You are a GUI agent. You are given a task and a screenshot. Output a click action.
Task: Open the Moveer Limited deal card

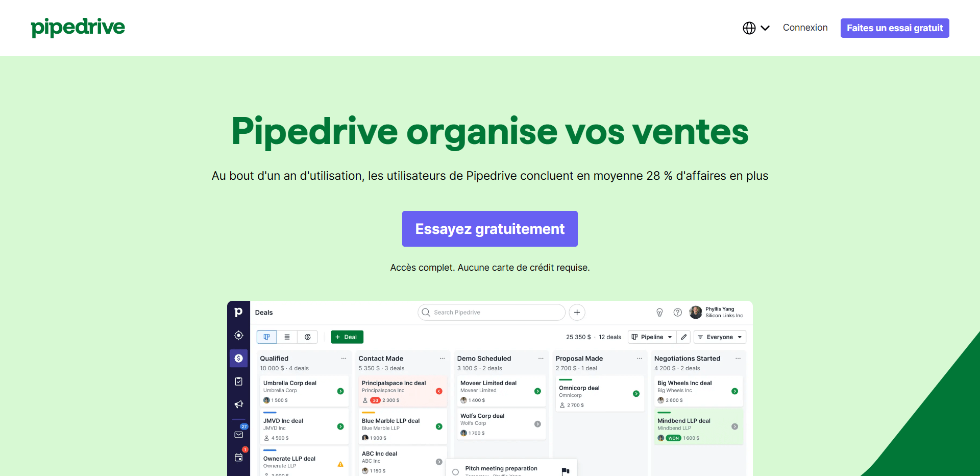pyautogui.click(x=501, y=391)
